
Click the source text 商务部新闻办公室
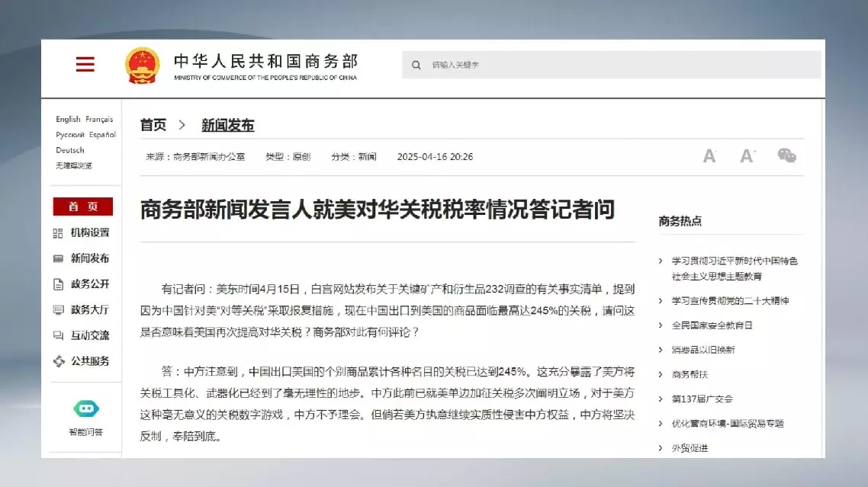pyautogui.click(x=209, y=156)
